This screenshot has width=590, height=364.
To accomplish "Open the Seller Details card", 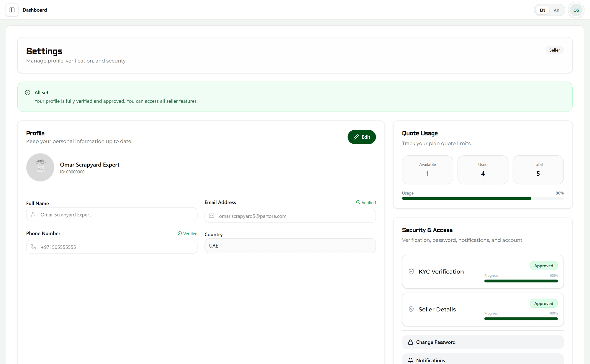I will [483, 309].
